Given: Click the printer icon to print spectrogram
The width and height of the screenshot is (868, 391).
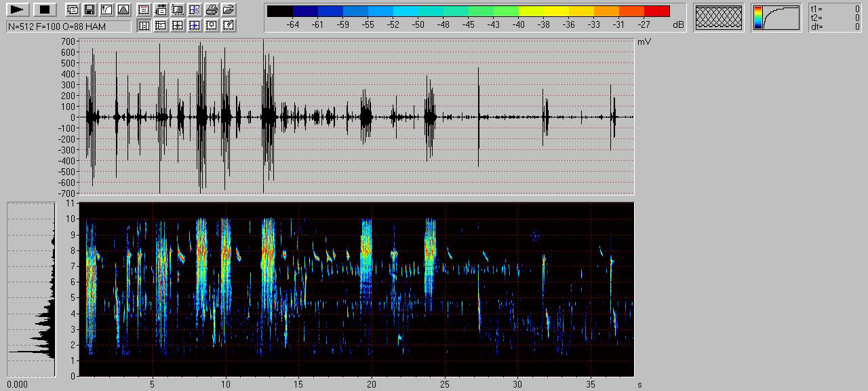Looking at the screenshot, I should click(212, 10).
